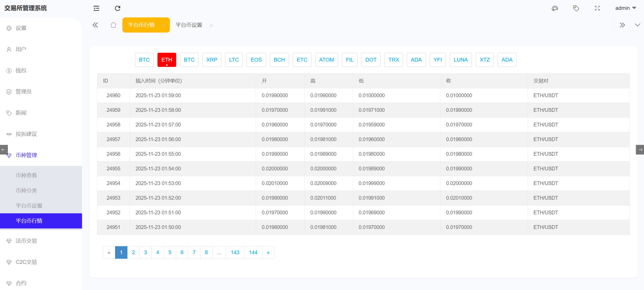Open 币种查看 under currency management
The height and width of the screenshot is (290, 644).
(x=26, y=175)
